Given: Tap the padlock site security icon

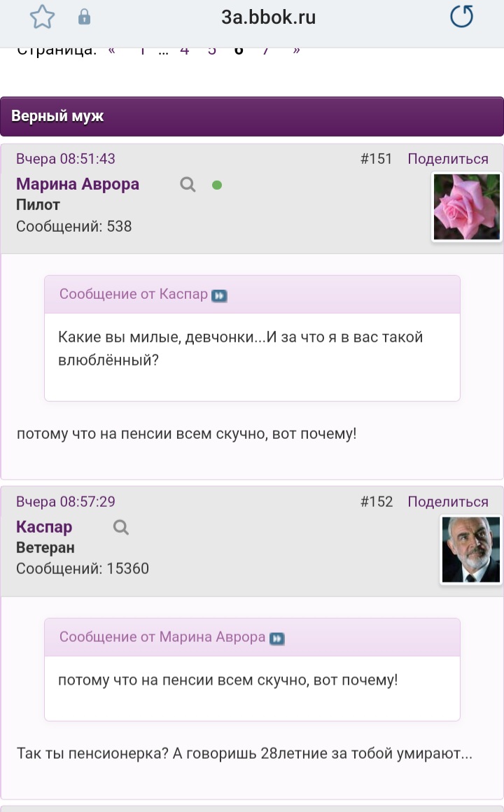Looking at the screenshot, I should pos(84,17).
